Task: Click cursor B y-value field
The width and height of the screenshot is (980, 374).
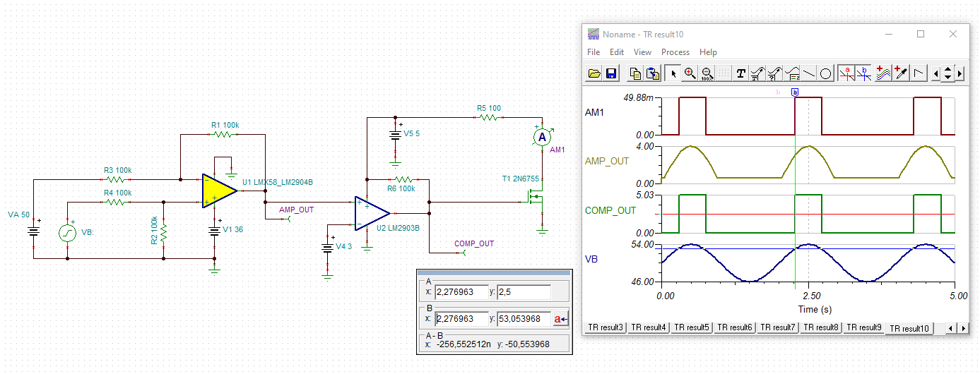Action: [524, 319]
